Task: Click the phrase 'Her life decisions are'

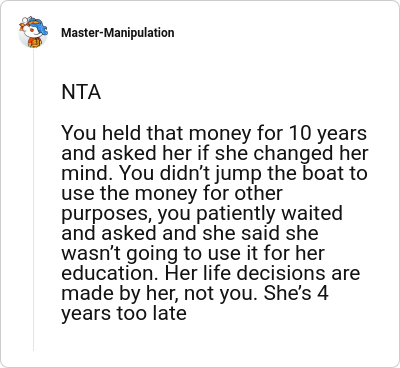Action: pyautogui.click(x=263, y=273)
